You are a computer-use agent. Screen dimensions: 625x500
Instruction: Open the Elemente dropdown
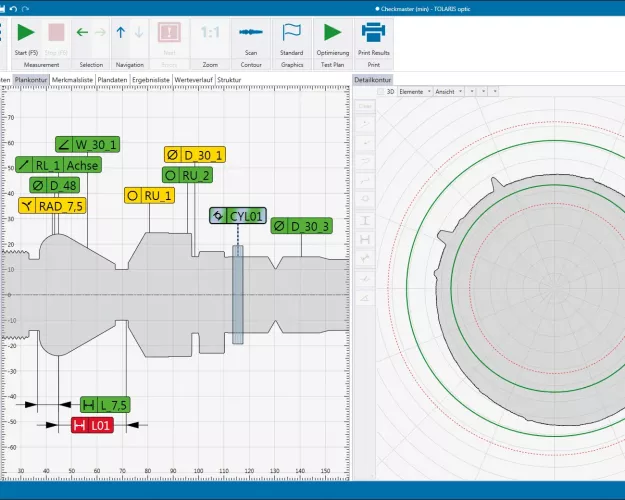click(413, 91)
